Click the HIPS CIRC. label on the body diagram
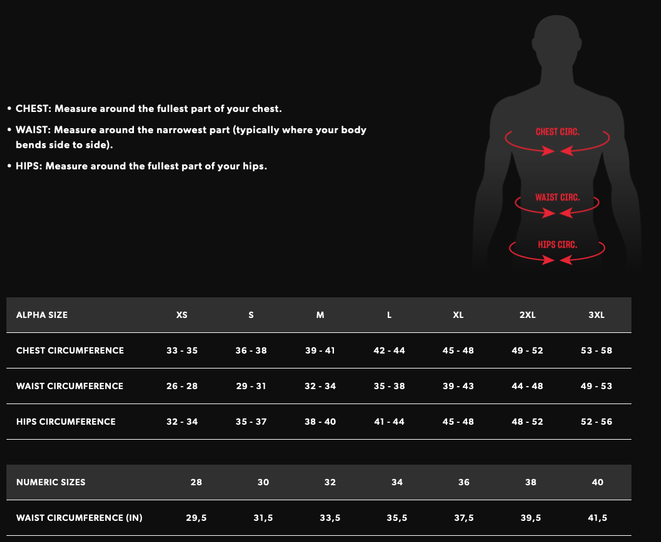Screen dimensions: 661x542 (557, 244)
